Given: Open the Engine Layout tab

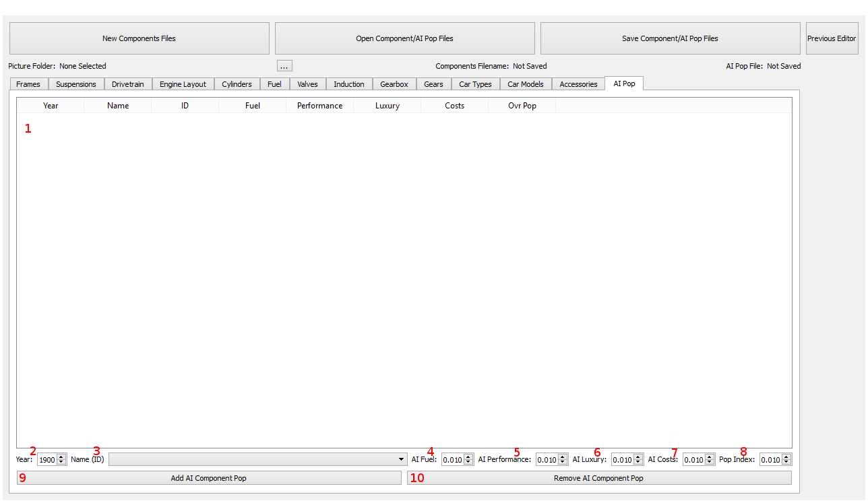Looking at the screenshot, I should (183, 84).
